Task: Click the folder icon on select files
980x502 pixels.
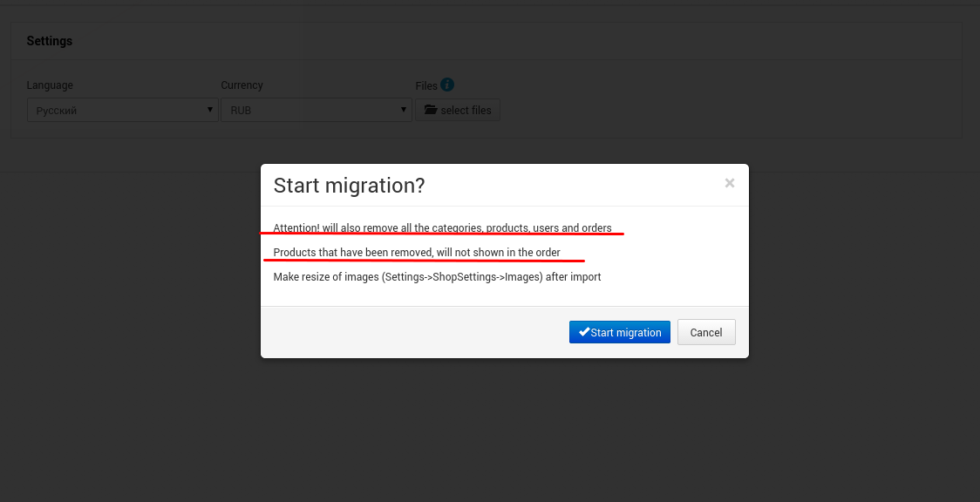Action: (x=431, y=110)
